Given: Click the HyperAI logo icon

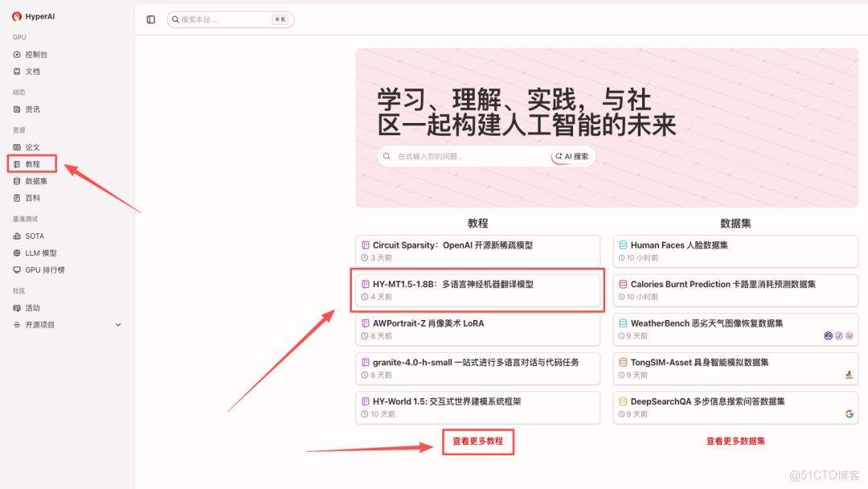Looking at the screenshot, I should 17,16.
